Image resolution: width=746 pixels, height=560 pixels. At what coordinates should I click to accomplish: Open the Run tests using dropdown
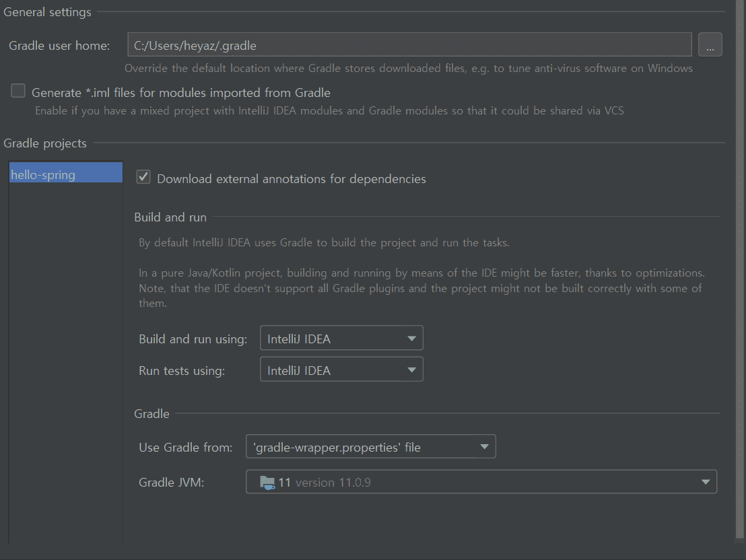coord(341,370)
